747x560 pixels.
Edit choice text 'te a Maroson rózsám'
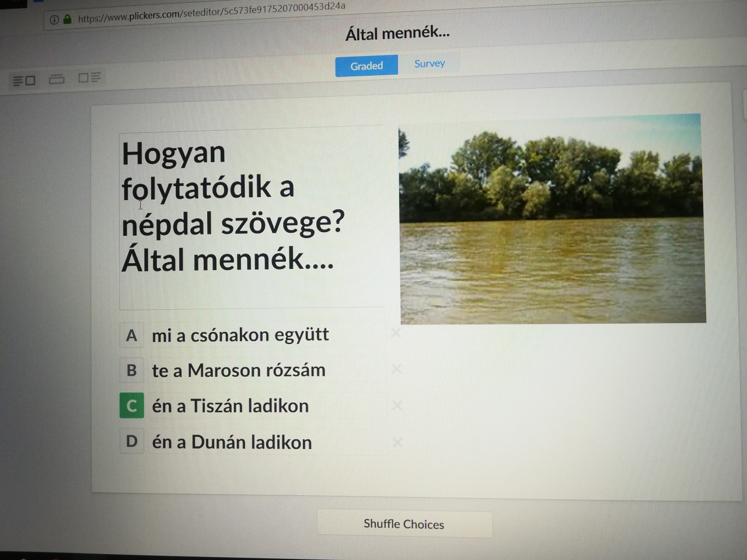tap(239, 370)
